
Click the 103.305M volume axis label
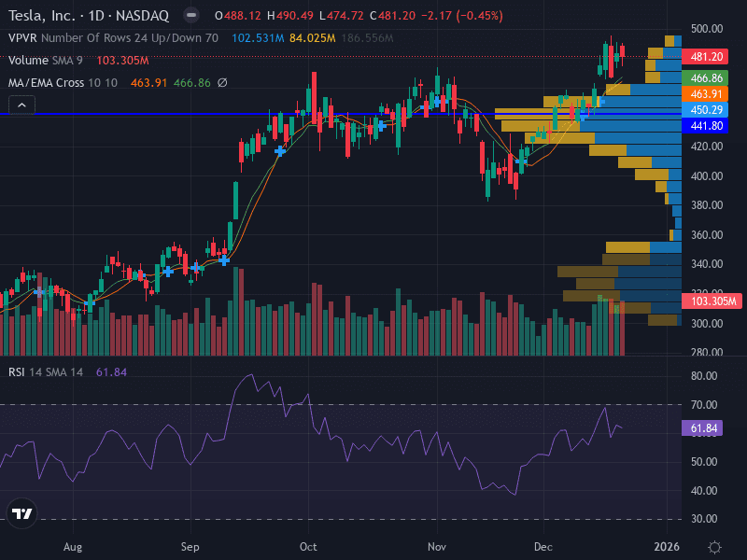(712, 301)
